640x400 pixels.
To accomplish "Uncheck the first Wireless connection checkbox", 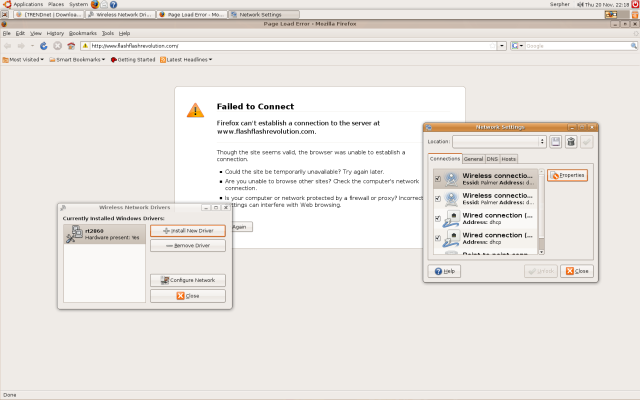I will tap(438, 179).
